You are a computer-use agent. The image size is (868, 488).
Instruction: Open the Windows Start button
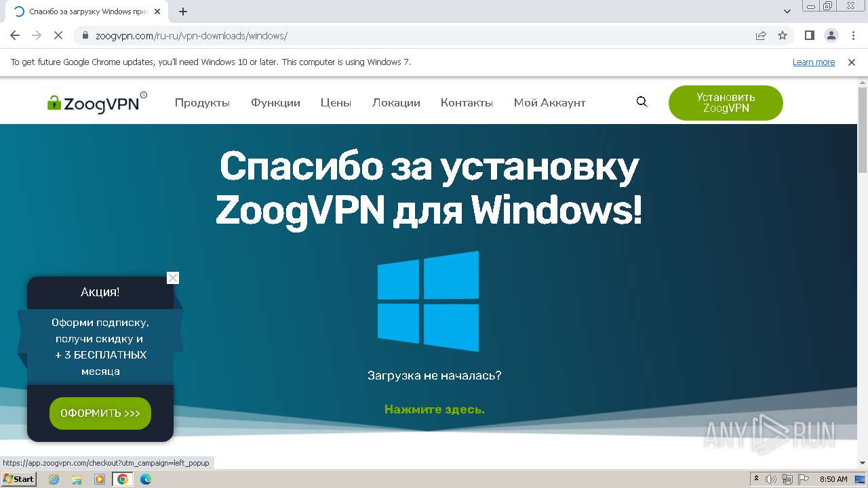tap(18, 479)
